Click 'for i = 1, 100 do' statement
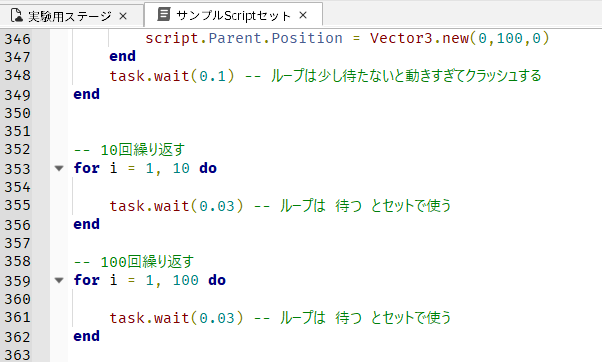This screenshot has width=602, height=362. (150, 280)
